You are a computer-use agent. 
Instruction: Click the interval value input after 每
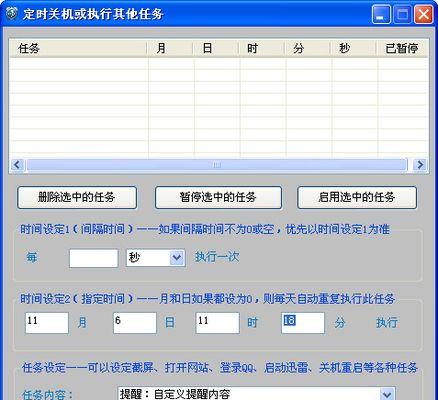pyautogui.click(x=94, y=258)
